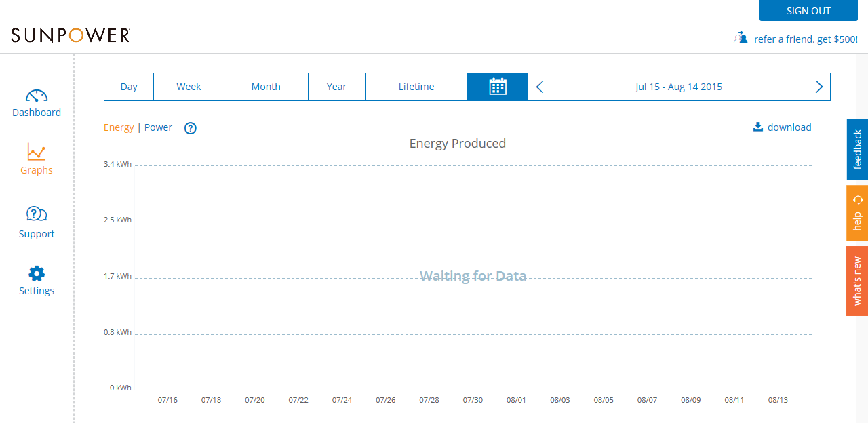Click the 07/30 date label
Viewport: 868px width, 423px height.
click(x=473, y=400)
